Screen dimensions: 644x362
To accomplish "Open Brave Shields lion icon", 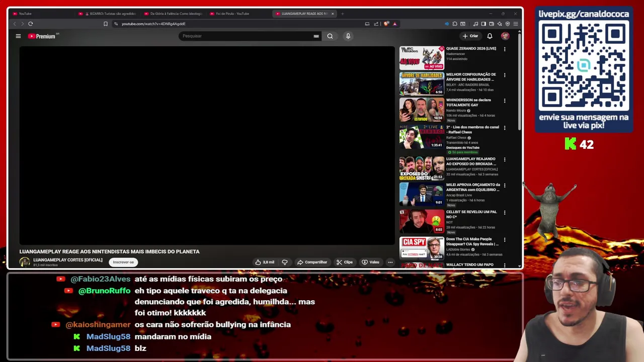I will 386,24.
